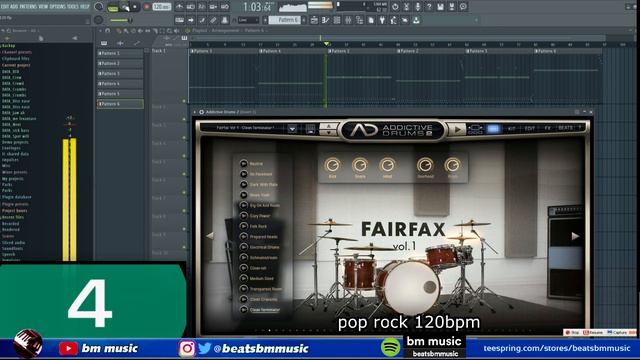This screenshot has width=640, height=360.
Task: Click the red record button
Action: point(147,7)
